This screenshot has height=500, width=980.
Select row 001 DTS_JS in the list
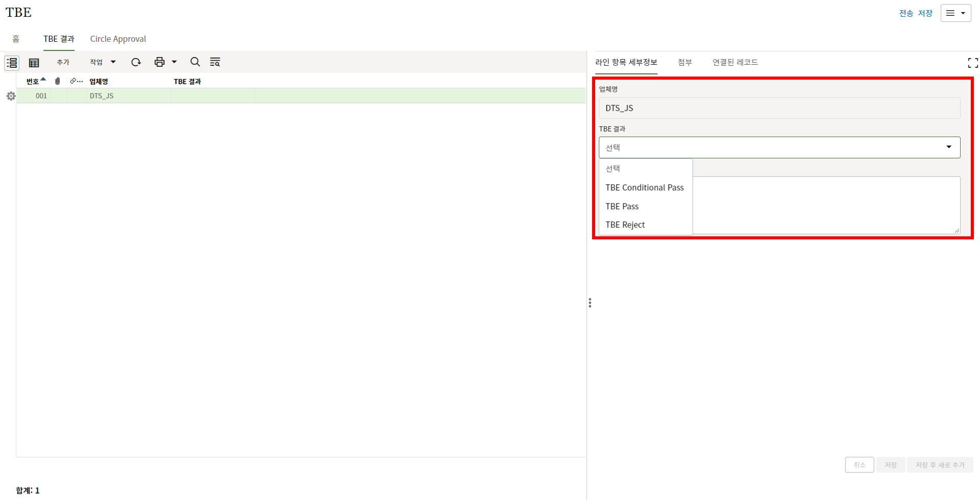[x=102, y=96]
